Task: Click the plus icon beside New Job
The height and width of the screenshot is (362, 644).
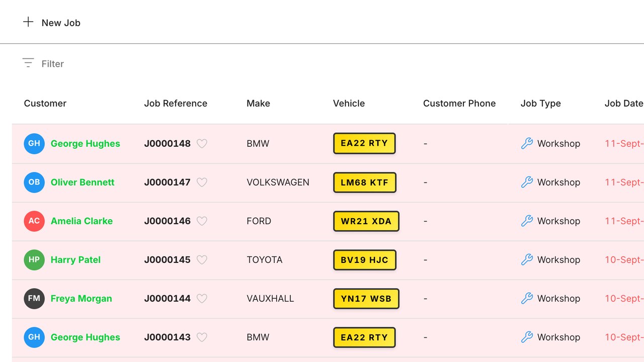Action: (28, 22)
